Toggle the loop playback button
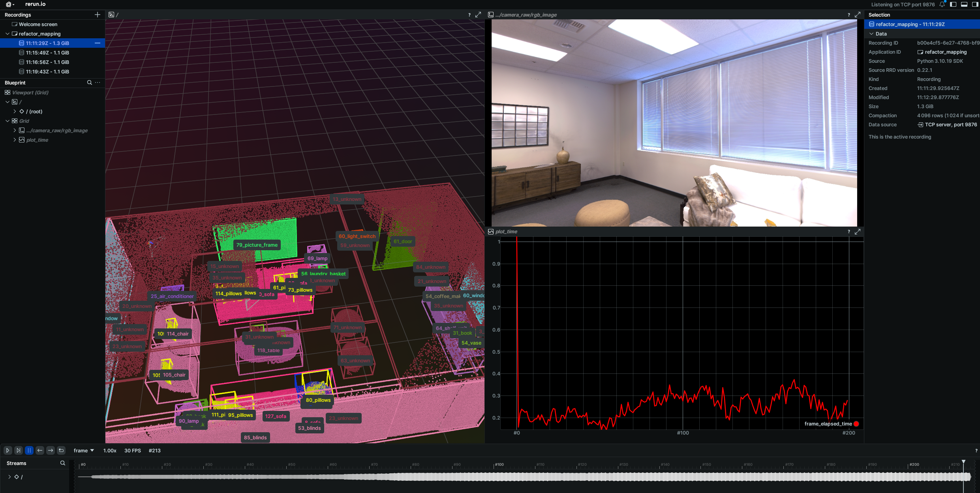Viewport: 980px width, 493px height. (61, 450)
